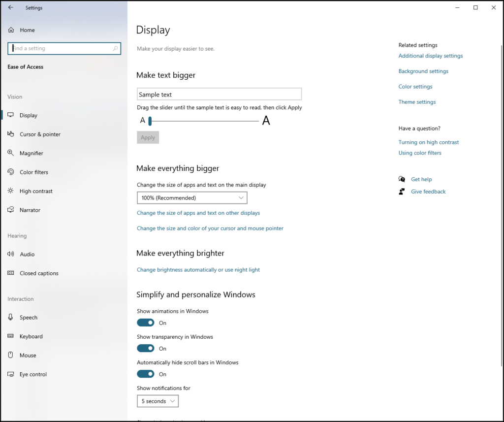Screen dimensions: 504x422
Task: Open the Home settings page
Action: coord(28,30)
